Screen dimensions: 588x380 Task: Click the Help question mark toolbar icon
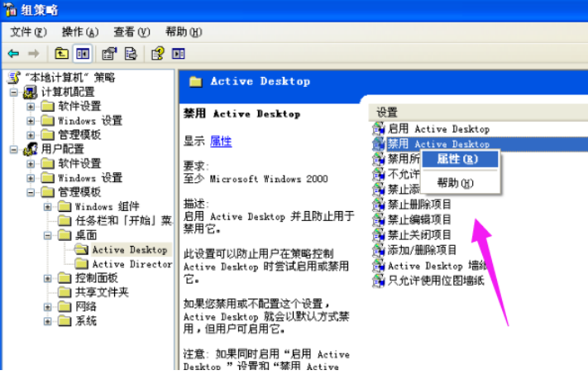tap(157, 54)
